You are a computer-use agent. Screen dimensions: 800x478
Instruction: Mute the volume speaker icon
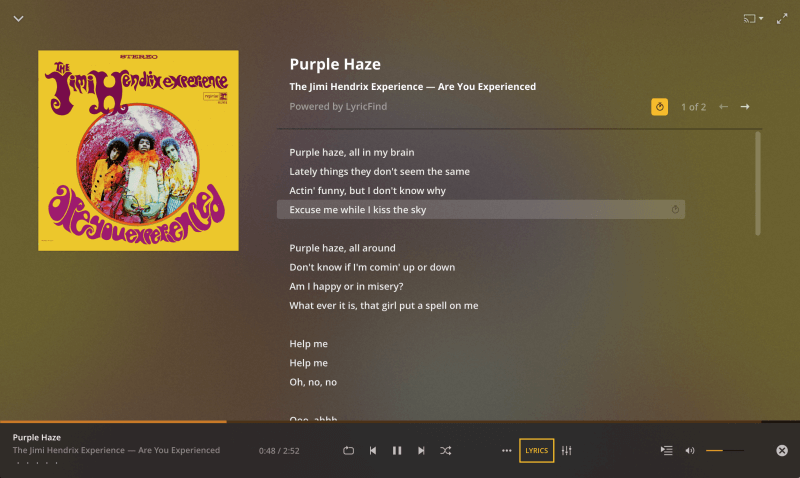pos(690,450)
